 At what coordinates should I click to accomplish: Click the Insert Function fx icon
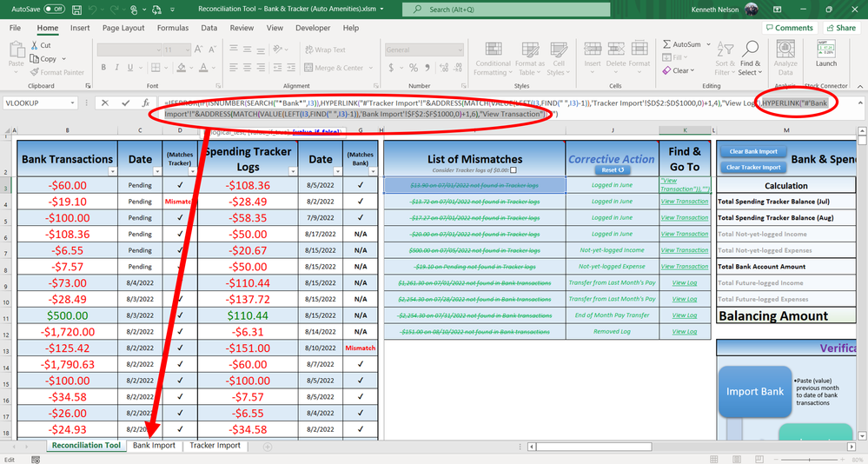[146, 103]
